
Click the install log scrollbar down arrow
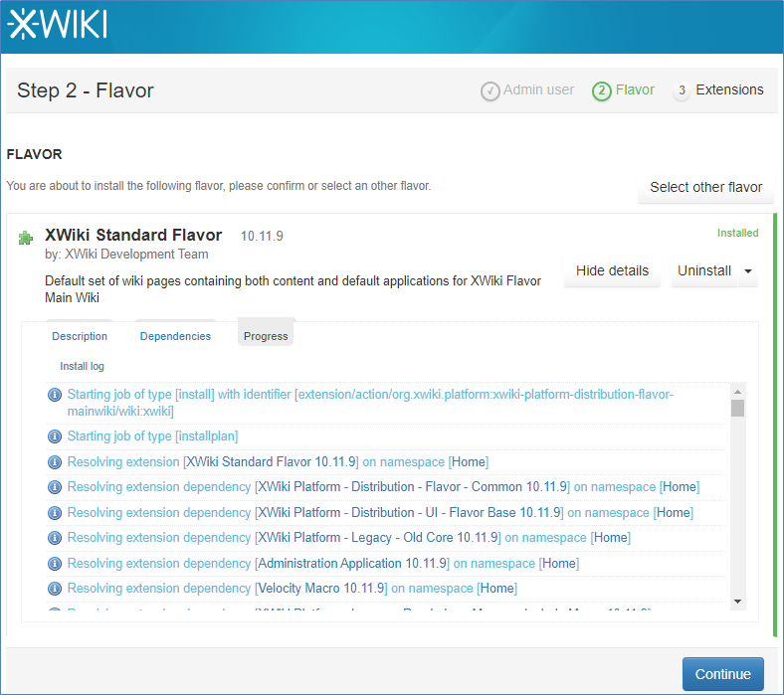[x=737, y=602]
